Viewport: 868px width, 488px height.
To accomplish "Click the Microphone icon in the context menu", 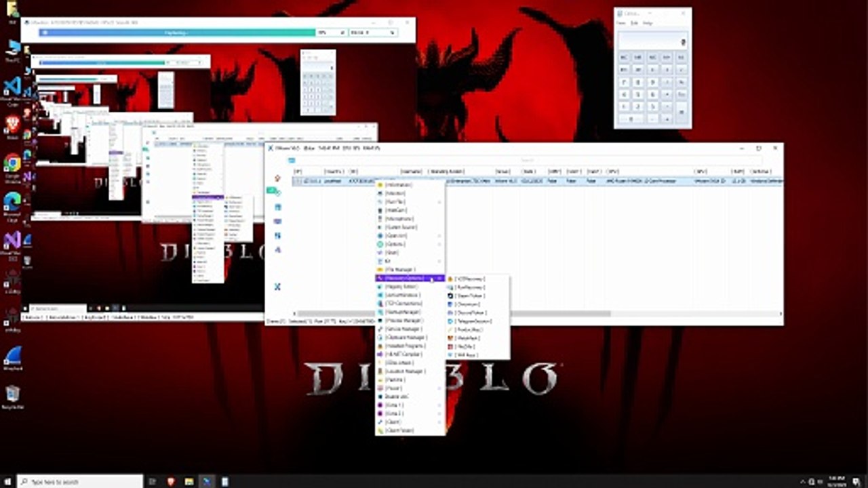I will (380, 219).
